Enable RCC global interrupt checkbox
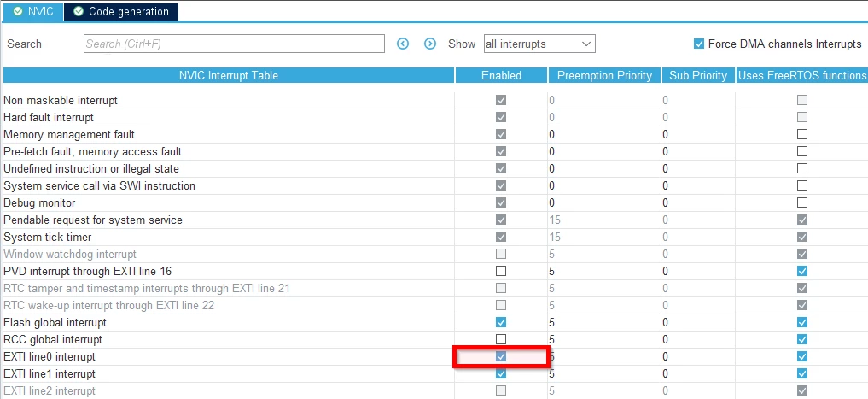 501,339
